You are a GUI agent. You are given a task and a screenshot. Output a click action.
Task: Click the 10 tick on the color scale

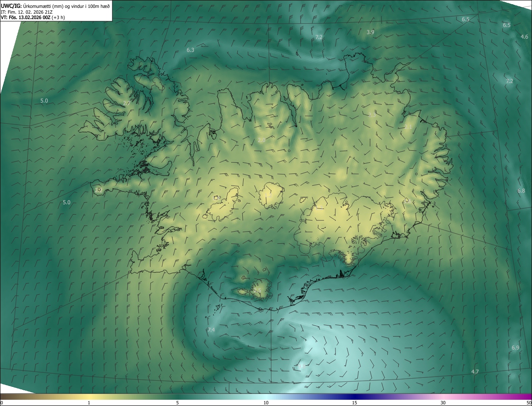(x=266, y=403)
